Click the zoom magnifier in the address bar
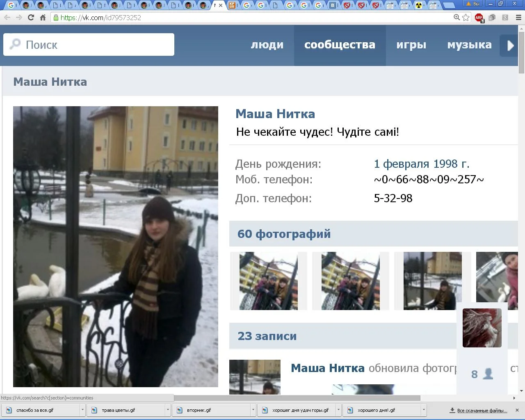Viewport: 525px width, 420px height. [x=456, y=18]
